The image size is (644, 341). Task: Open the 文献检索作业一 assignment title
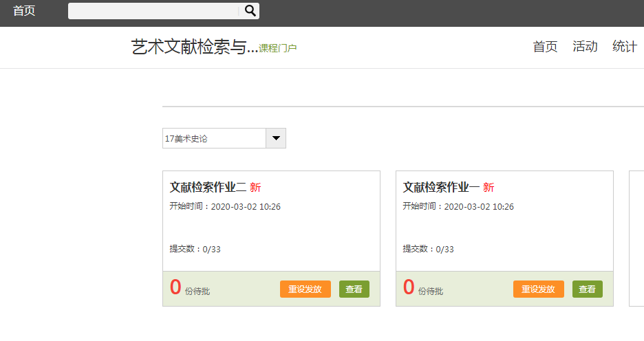(x=441, y=187)
